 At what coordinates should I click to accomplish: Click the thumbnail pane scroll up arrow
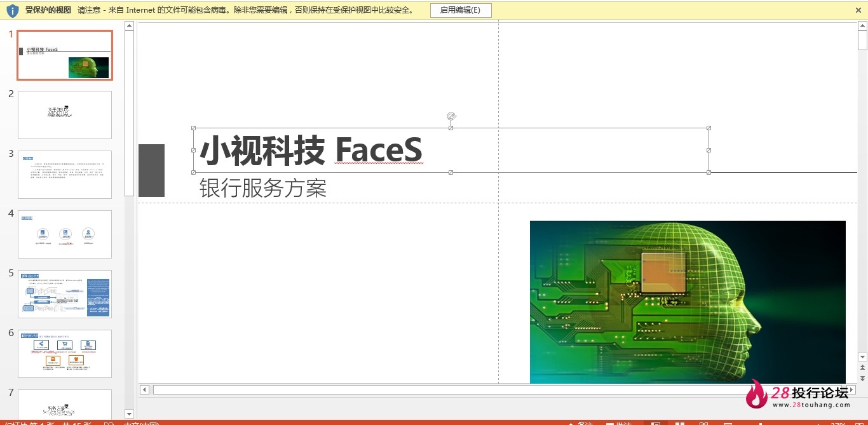pos(129,26)
